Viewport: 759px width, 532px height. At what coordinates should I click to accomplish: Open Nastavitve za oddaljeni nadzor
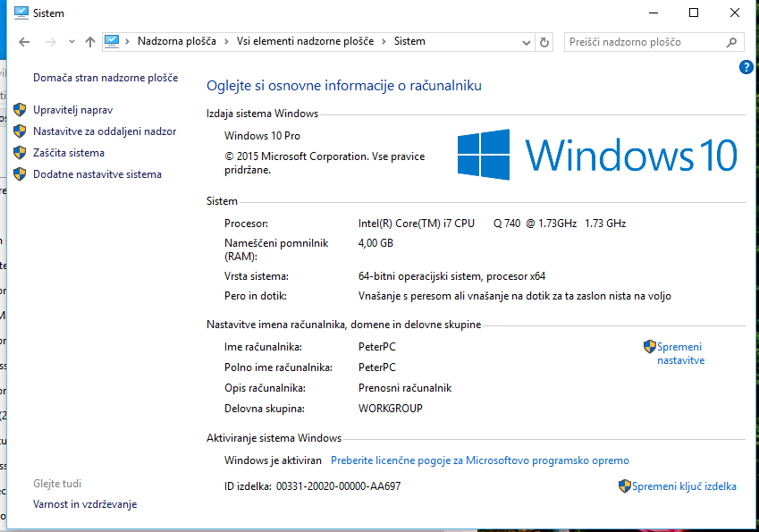click(x=105, y=131)
